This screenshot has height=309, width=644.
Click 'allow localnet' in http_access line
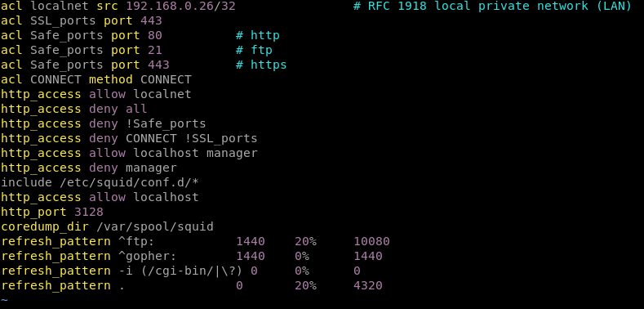point(140,94)
